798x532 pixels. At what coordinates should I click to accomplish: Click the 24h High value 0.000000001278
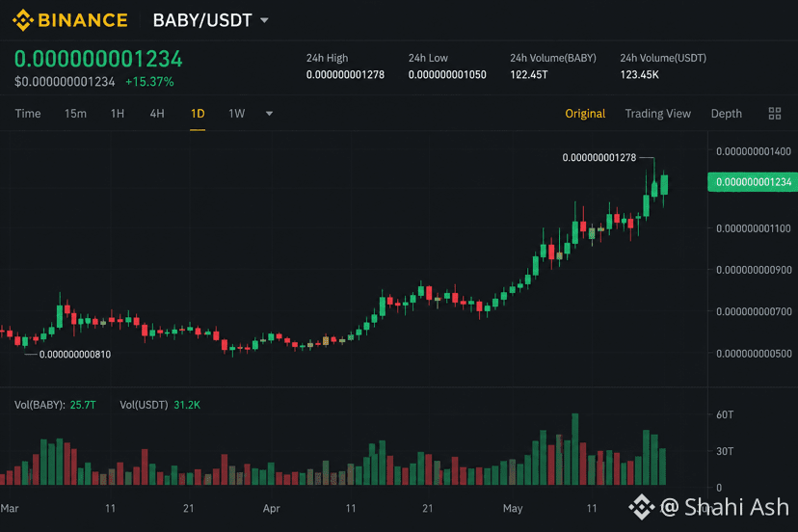[345, 75]
